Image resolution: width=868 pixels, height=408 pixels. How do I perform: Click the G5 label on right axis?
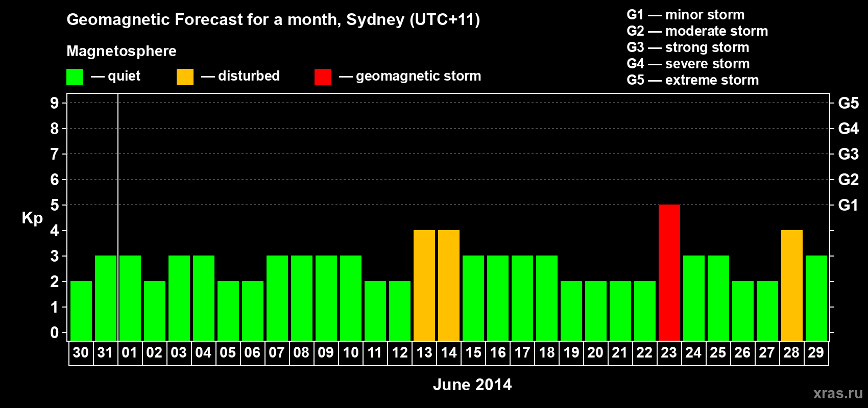coord(848,103)
